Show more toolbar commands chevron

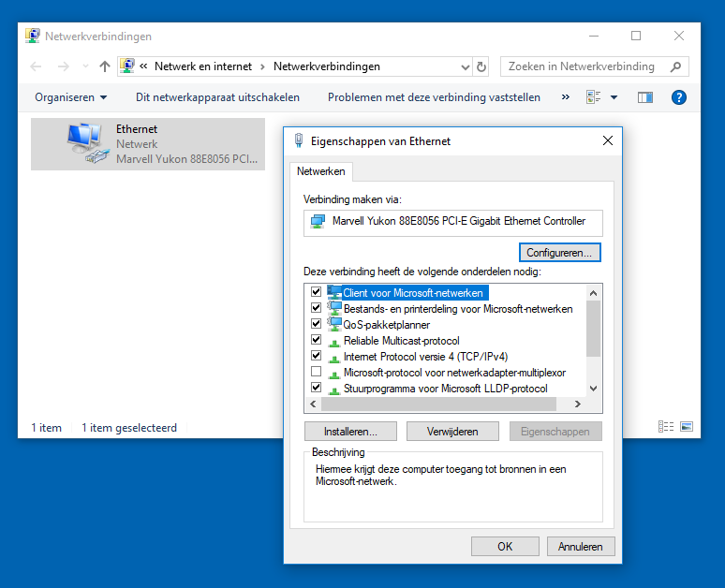pyautogui.click(x=566, y=97)
